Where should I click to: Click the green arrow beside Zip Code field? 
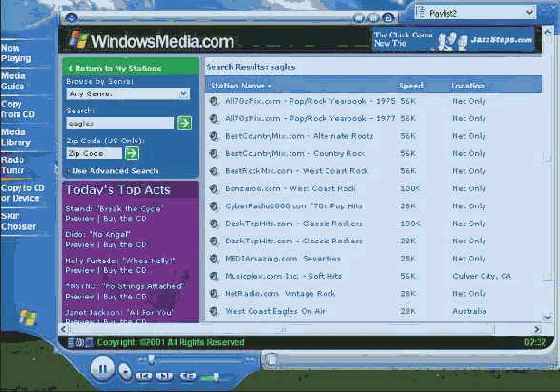(x=131, y=153)
